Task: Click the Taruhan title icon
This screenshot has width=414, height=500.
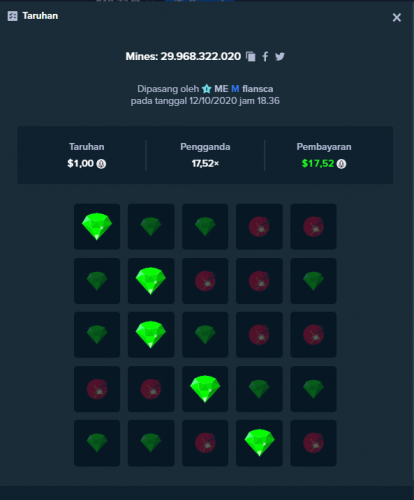Action: point(12,16)
